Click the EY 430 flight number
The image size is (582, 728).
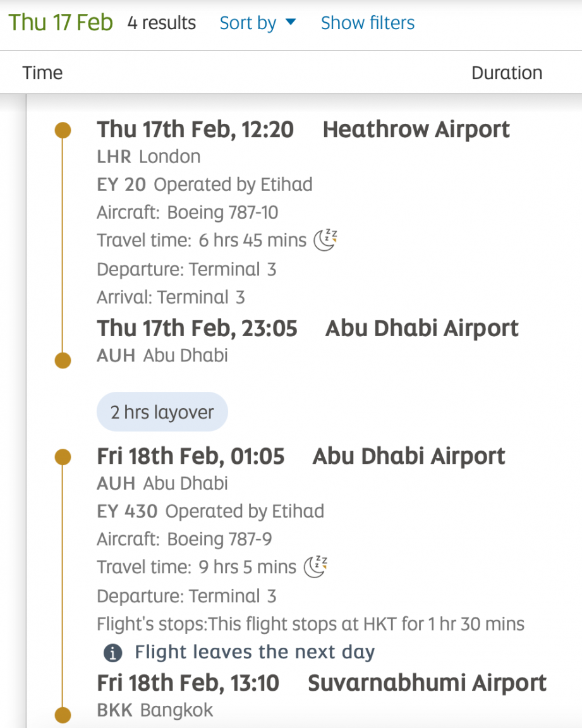point(127,511)
